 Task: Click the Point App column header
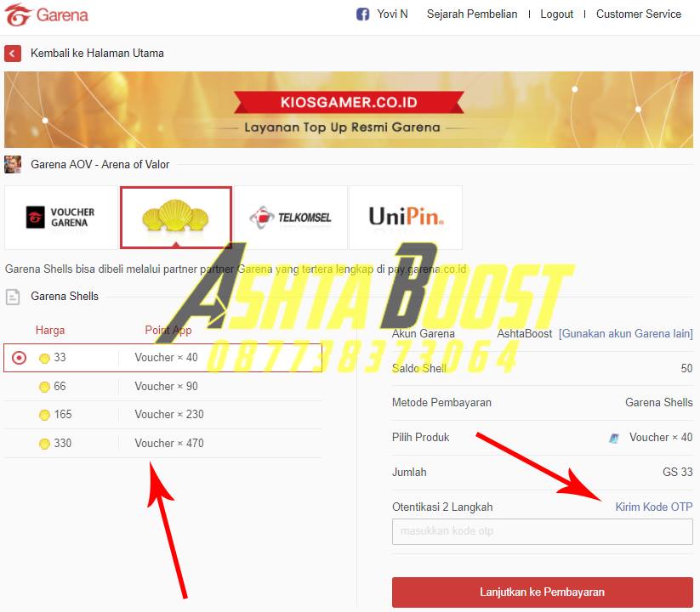pos(168,330)
